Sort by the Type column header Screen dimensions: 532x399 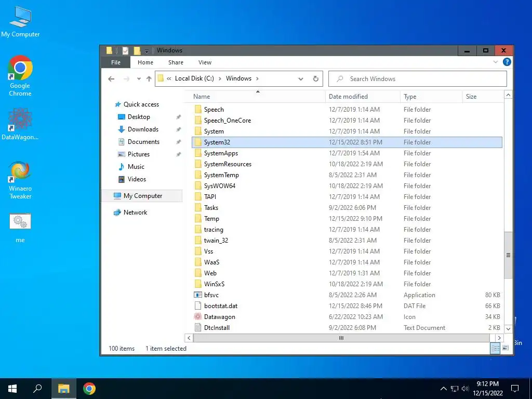[431, 96]
